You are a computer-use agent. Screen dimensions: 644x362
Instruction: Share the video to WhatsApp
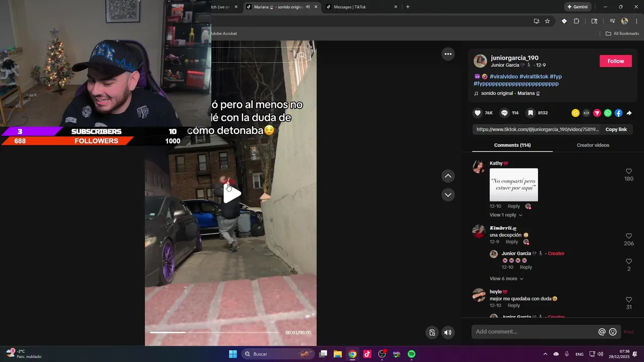pos(608,113)
